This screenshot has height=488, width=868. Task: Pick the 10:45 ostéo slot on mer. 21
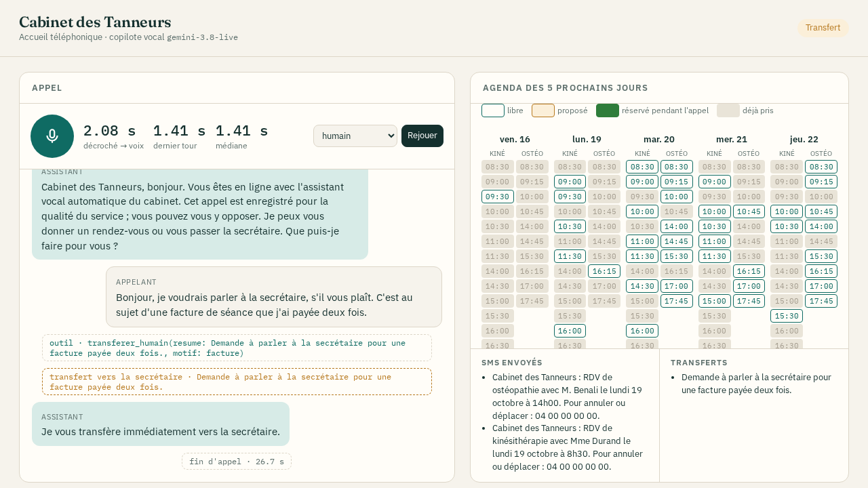pos(749,211)
